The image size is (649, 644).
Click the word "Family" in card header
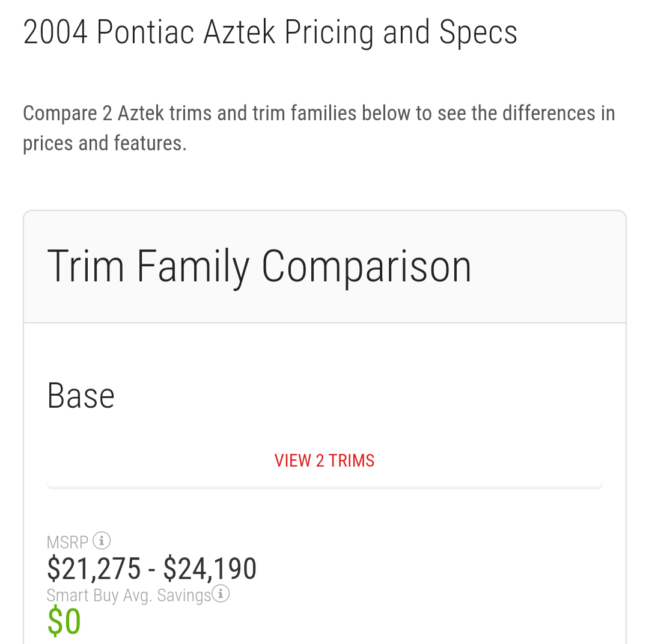tap(193, 266)
